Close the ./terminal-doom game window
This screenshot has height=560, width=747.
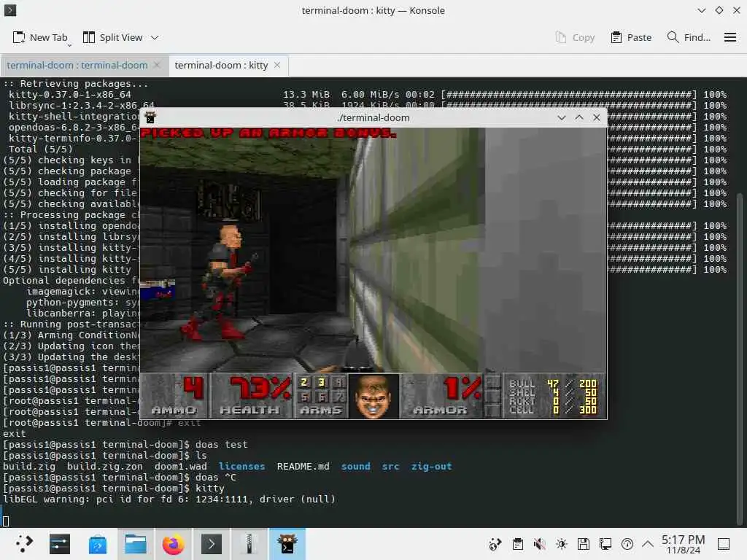pyautogui.click(x=597, y=117)
